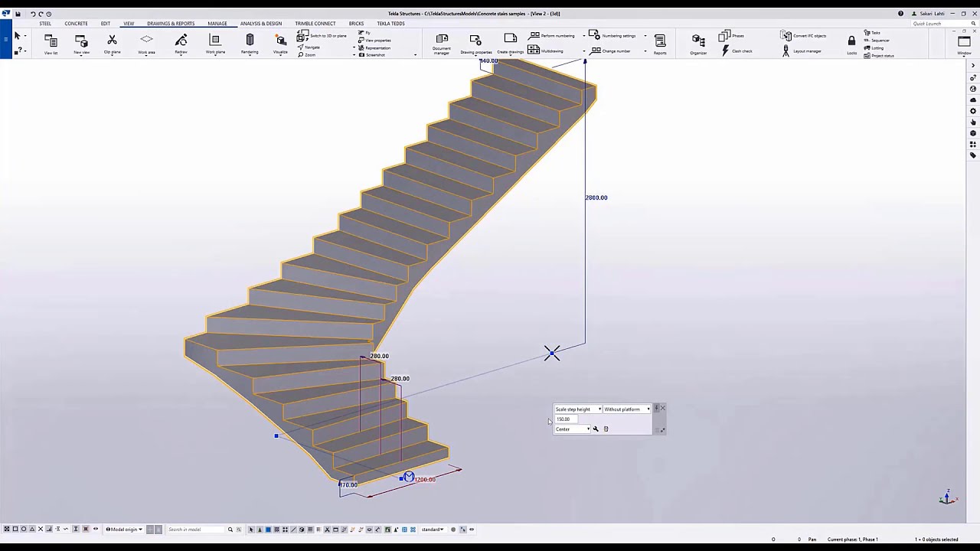Open ANALYSIS & DESIGN tab
The width and height of the screenshot is (980, 551).
[261, 24]
